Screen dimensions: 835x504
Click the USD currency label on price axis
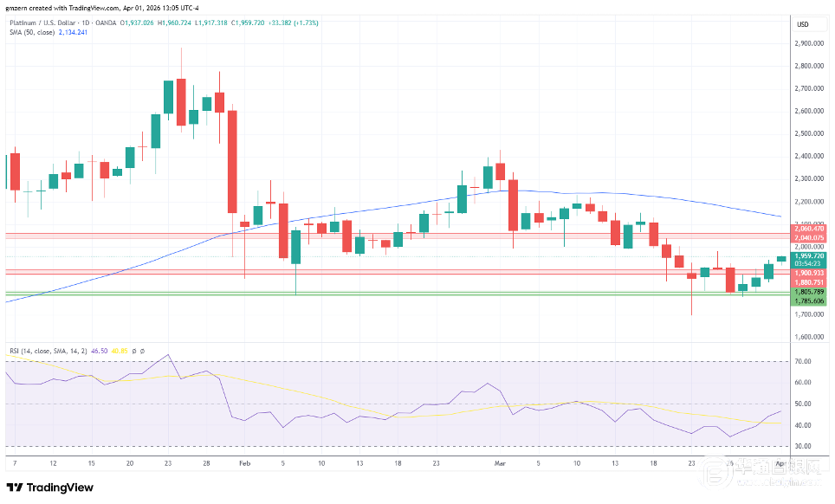[x=802, y=24]
